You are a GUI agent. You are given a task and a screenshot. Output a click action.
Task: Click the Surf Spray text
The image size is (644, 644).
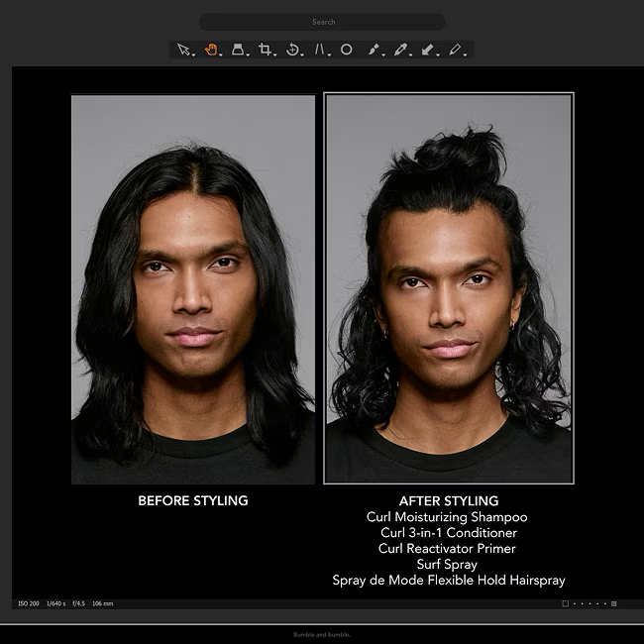tap(447, 565)
